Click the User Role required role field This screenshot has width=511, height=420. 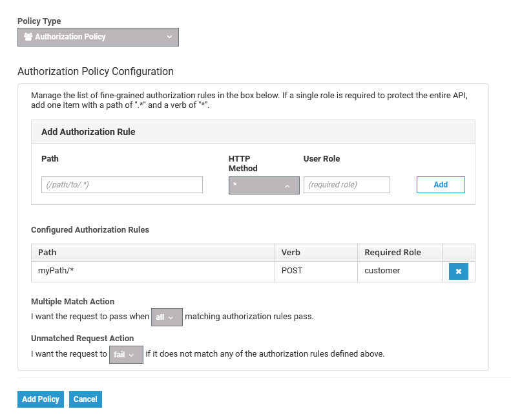pos(347,185)
